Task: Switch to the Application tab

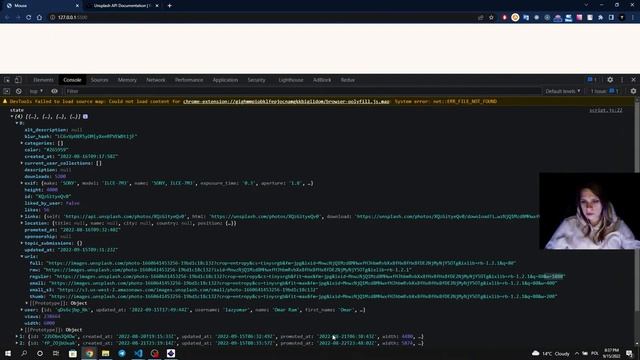Action: 225,80
